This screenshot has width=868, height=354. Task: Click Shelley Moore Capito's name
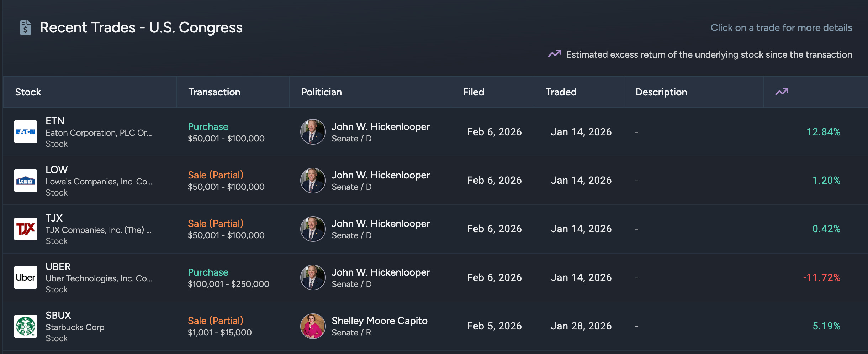380,321
